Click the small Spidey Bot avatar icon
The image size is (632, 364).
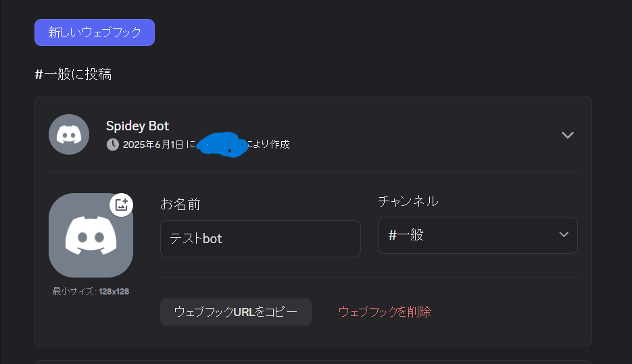69,134
